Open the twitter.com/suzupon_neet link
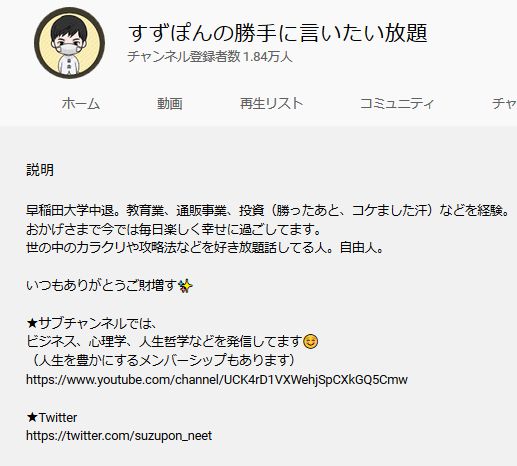The image size is (517, 466). tap(119, 436)
